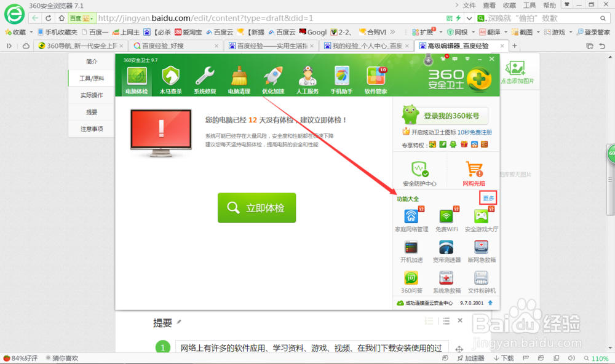The image size is (615, 364).
Task: Open 网购先赔 shopping cart icon
Action: (474, 173)
